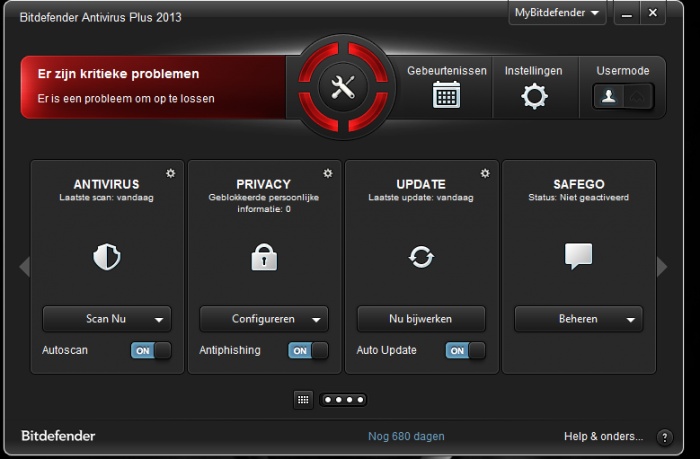
Task: Click the Antivirus shield icon
Action: (107, 256)
